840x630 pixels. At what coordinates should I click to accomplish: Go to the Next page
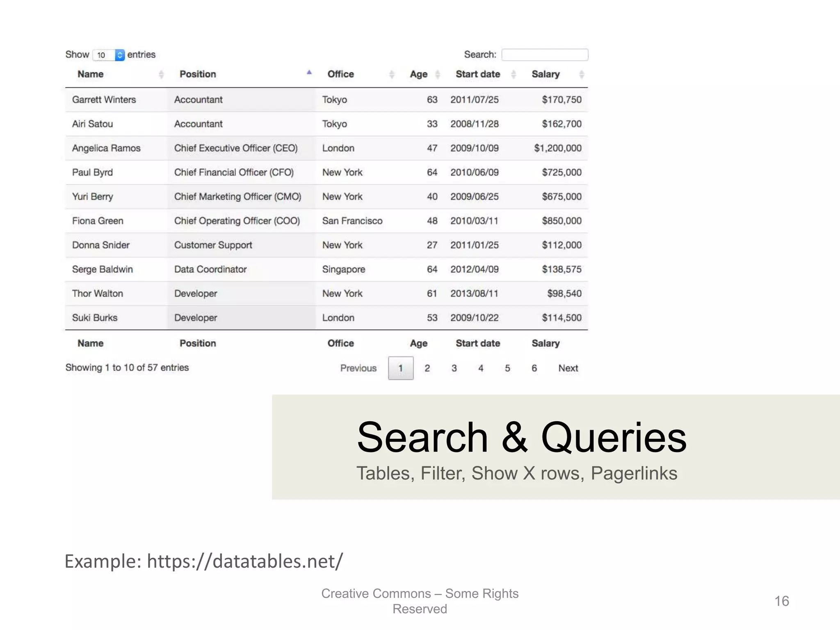tap(568, 368)
